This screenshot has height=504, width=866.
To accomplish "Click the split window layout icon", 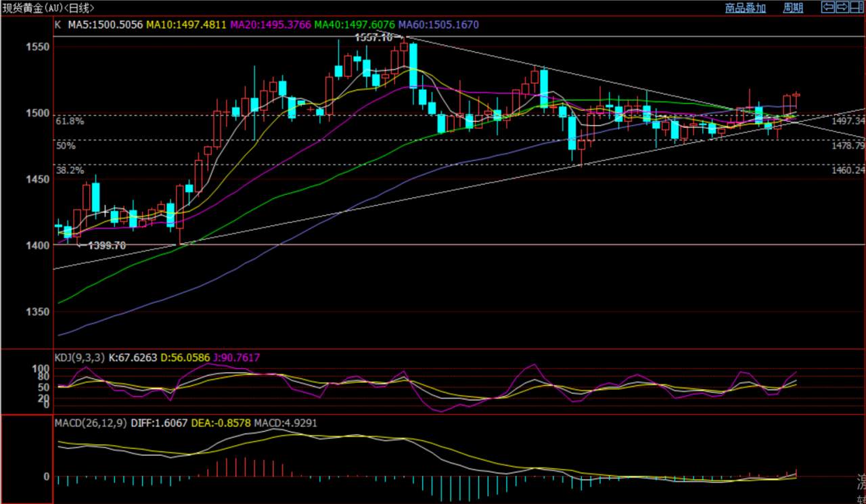I will [x=857, y=7].
